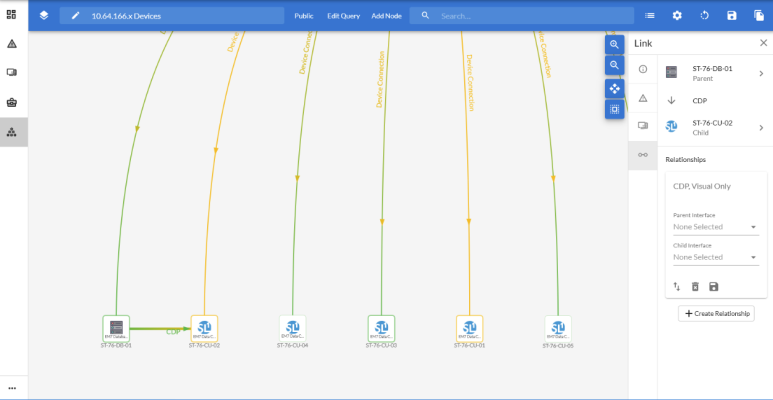Click the fit-to-screen map control button
773x400 pixels.
pos(614,109)
